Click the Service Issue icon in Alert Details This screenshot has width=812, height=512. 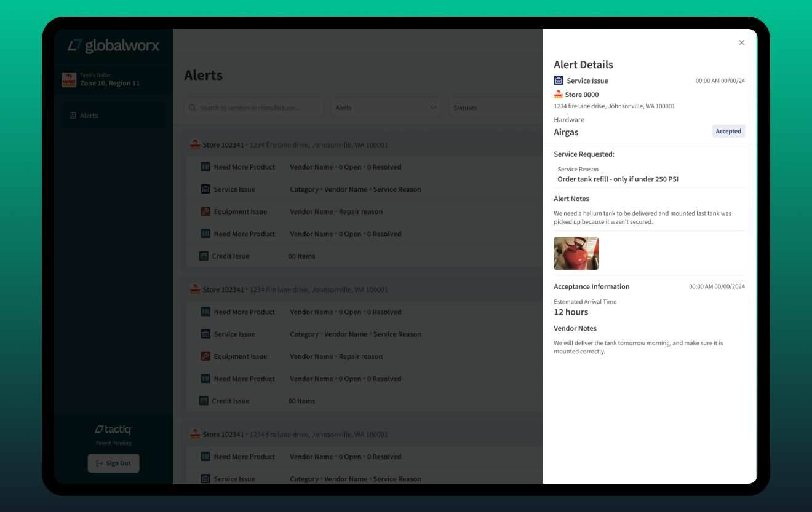(x=559, y=81)
